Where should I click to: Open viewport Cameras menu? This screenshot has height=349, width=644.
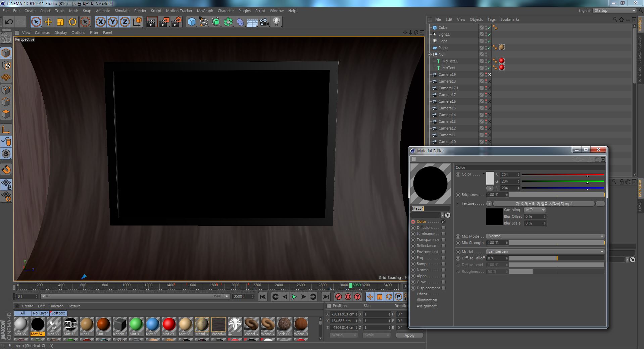point(42,33)
